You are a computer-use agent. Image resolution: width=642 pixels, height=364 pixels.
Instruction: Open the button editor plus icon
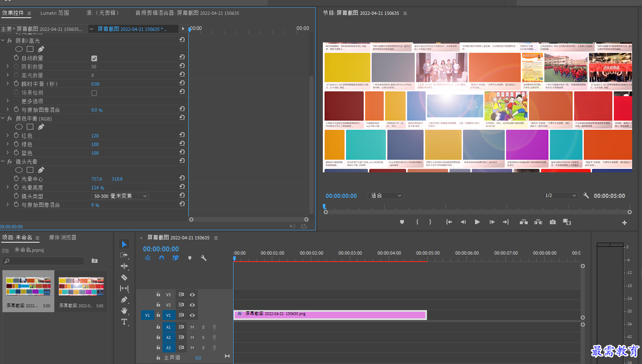click(624, 223)
